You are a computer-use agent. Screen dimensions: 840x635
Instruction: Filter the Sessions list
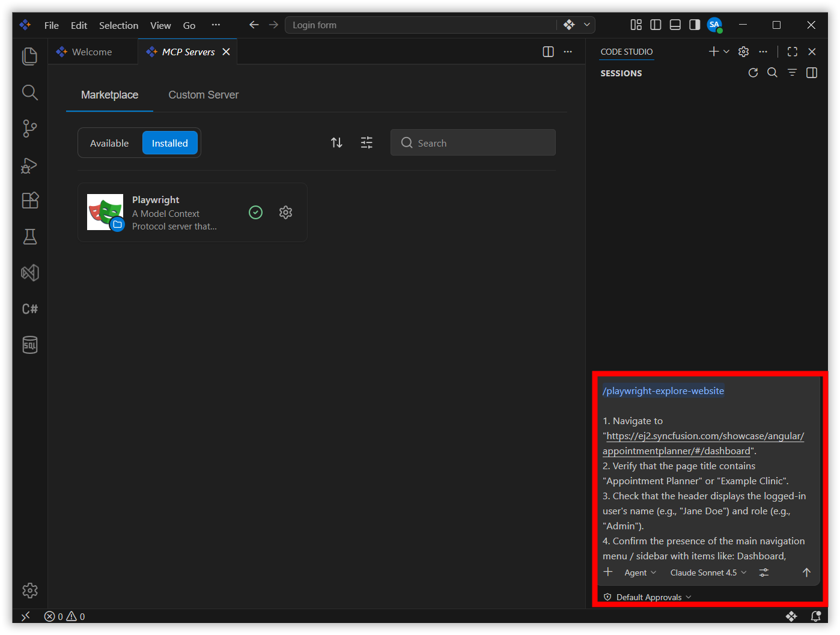pyautogui.click(x=792, y=73)
